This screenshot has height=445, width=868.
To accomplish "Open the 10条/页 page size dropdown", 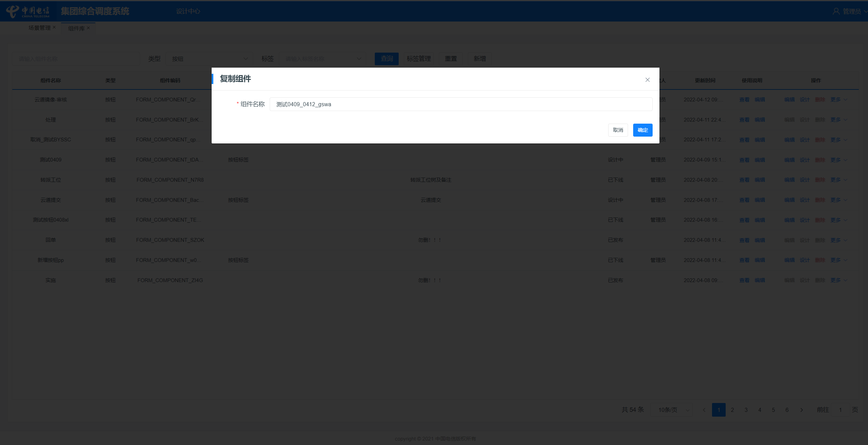I will [672, 410].
